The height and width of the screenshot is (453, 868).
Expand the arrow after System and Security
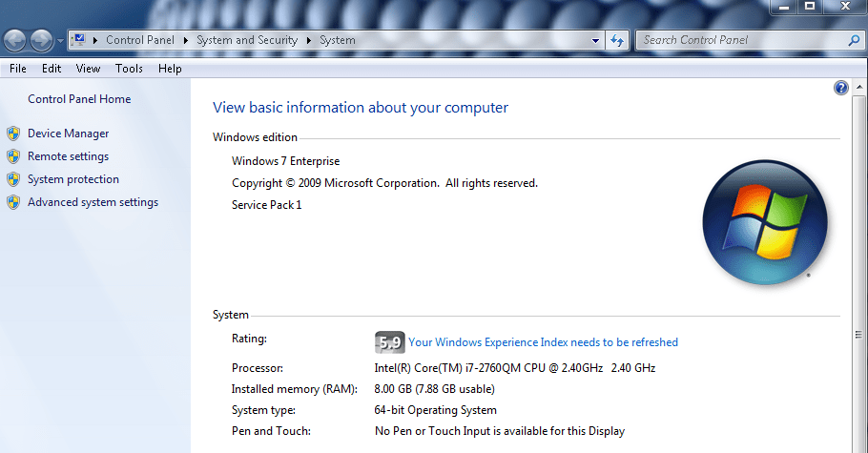308,40
